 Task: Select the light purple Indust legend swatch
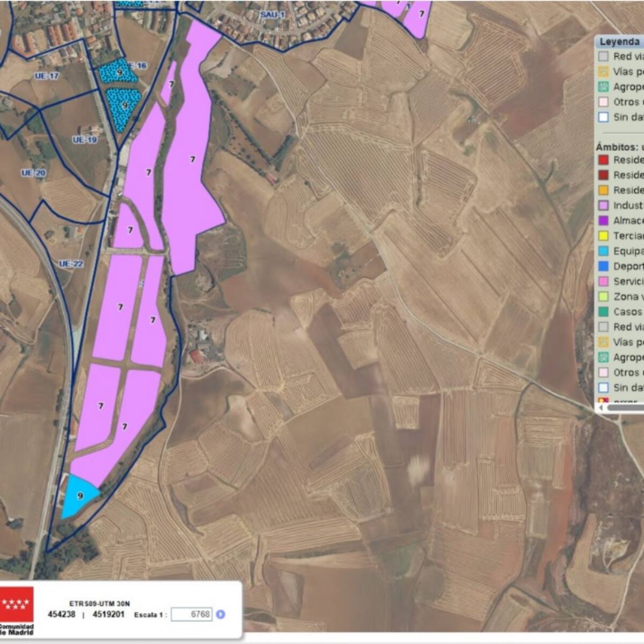pos(604,206)
